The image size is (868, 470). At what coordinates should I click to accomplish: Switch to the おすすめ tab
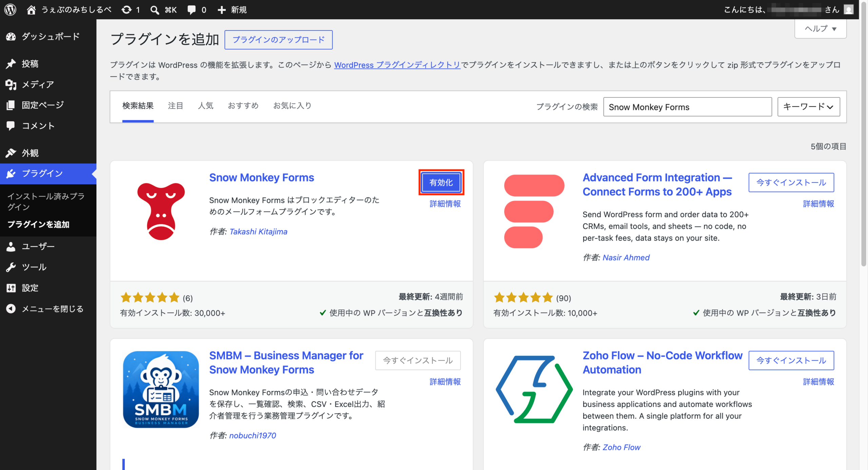[243, 106]
